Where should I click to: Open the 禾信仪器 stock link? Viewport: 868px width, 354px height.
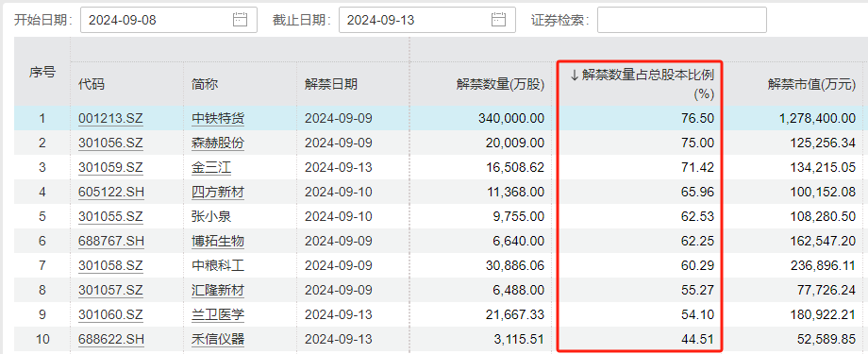tap(218, 339)
